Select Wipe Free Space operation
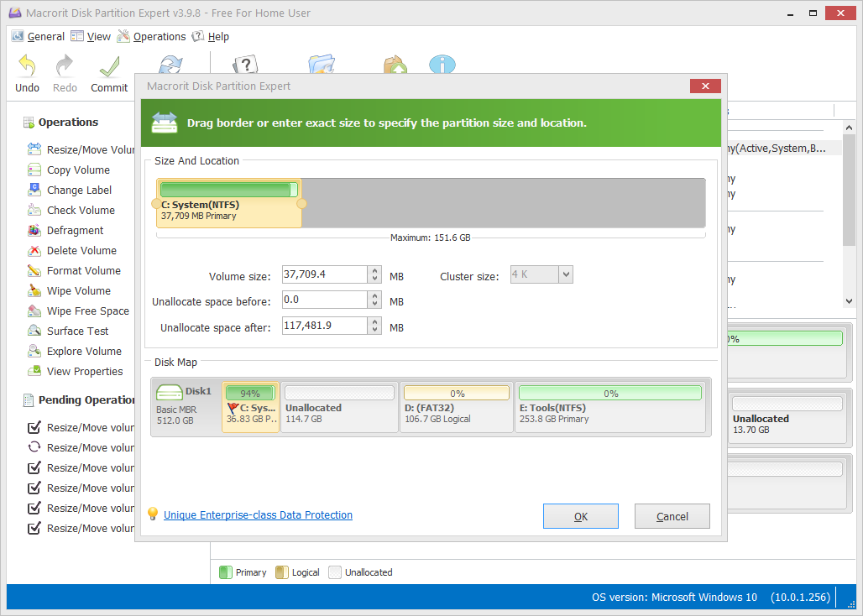This screenshot has height=616, width=863. [x=78, y=311]
